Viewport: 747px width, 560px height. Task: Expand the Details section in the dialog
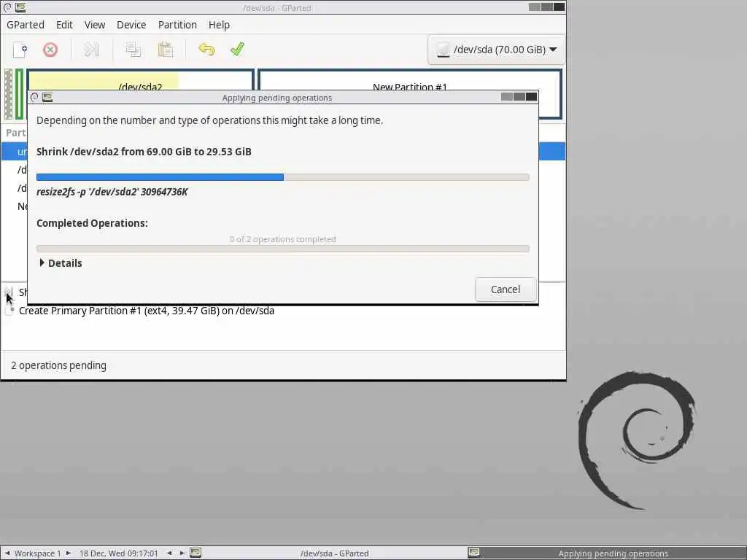click(x=61, y=262)
